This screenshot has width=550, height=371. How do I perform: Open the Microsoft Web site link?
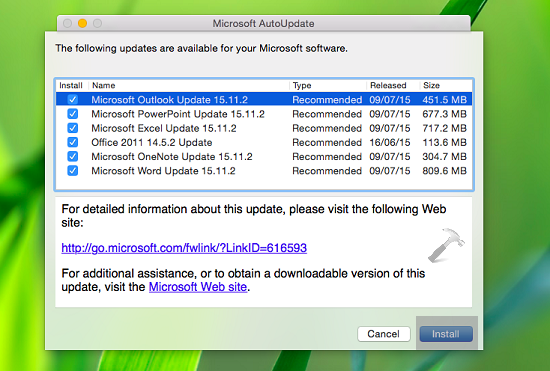coord(198,287)
